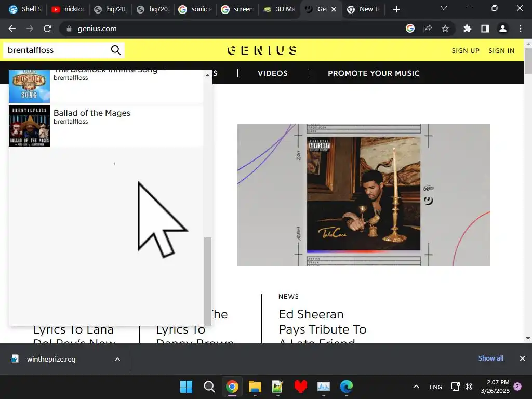The image size is (532, 399).
Task: Select Ballad of the Mages search result
Action: point(106,126)
